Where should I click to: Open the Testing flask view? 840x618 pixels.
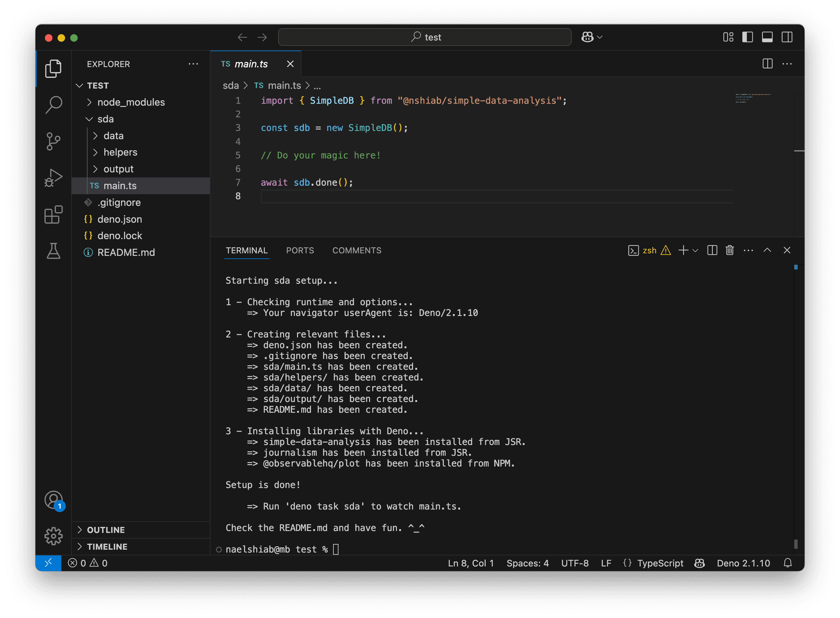(x=53, y=251)
